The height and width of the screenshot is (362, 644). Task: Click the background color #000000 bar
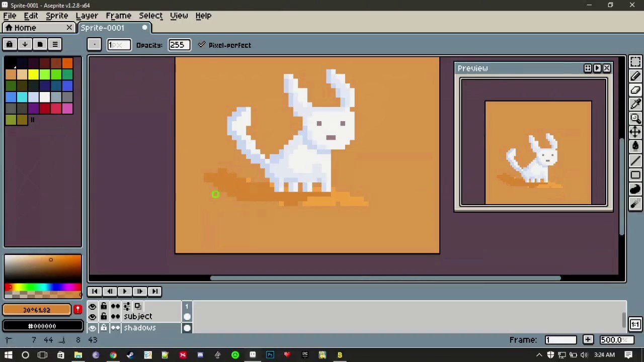[42, 326]
